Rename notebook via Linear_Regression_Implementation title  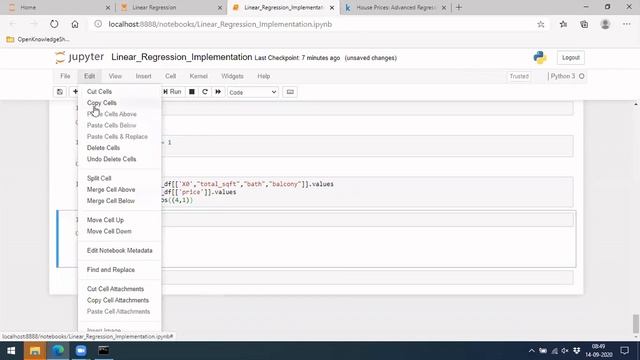point(182,57)
